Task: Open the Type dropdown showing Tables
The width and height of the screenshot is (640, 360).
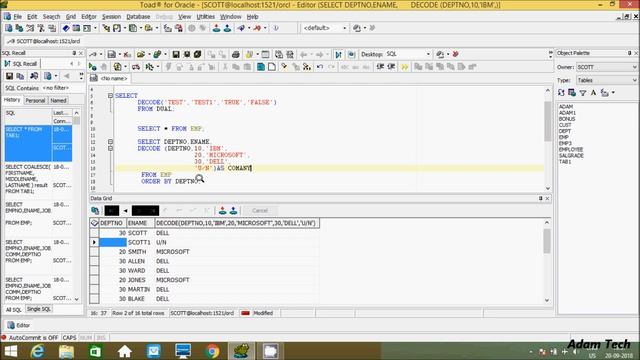Action: tap(607, 80)
